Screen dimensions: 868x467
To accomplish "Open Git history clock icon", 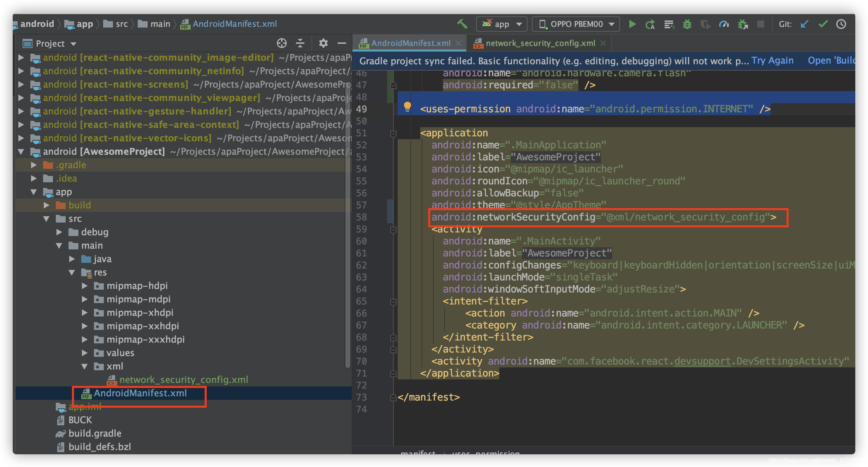I will pyautogui.click(x=841, y=24).
